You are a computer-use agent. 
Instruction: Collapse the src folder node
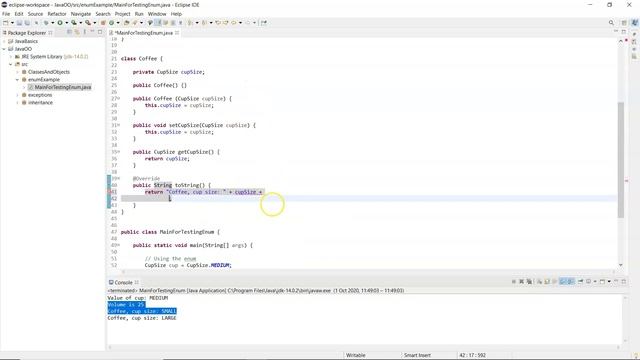[11, 64]
